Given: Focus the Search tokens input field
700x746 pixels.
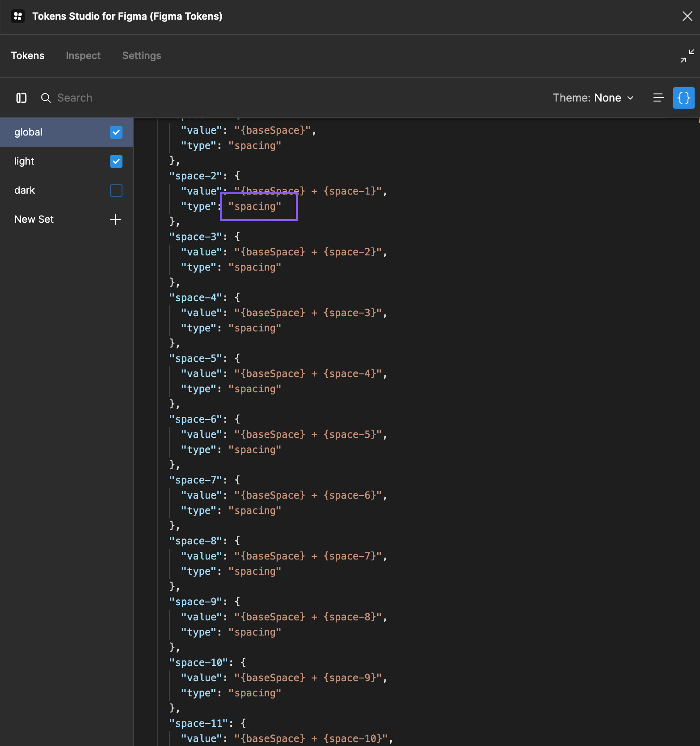Looking at the screenshot, I should [x=75, y=98].
